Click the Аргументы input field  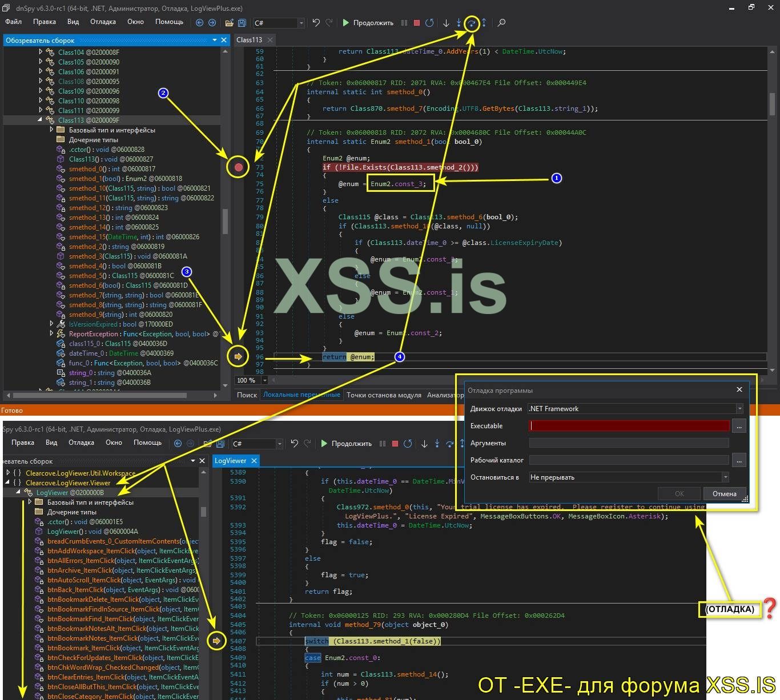[x=629, y=443]
